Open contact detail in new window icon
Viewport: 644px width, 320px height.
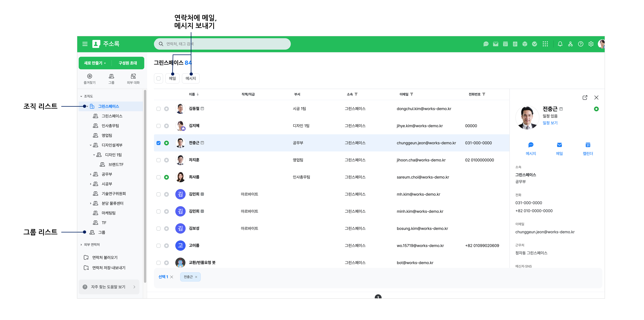pos(585,98)
